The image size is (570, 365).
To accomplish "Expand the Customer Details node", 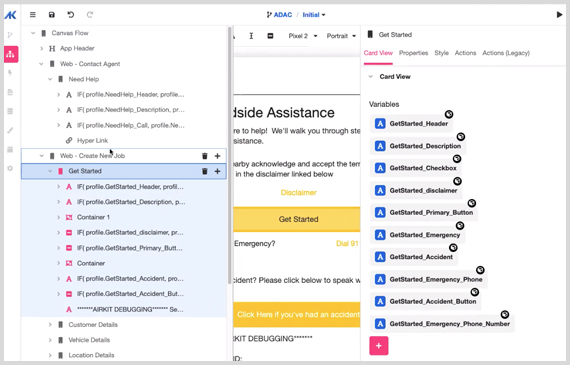I will (x=50, y=325).
